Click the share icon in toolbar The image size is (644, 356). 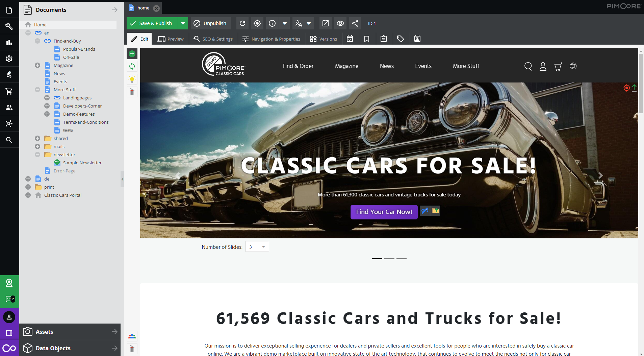[x=355, y=23]
